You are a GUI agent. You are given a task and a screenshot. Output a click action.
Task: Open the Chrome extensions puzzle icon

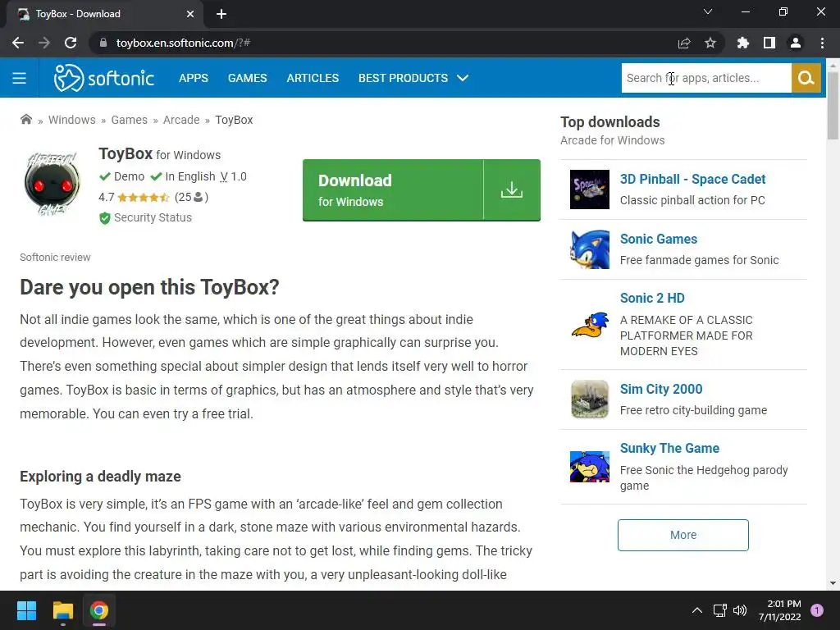tap(743, 43)
